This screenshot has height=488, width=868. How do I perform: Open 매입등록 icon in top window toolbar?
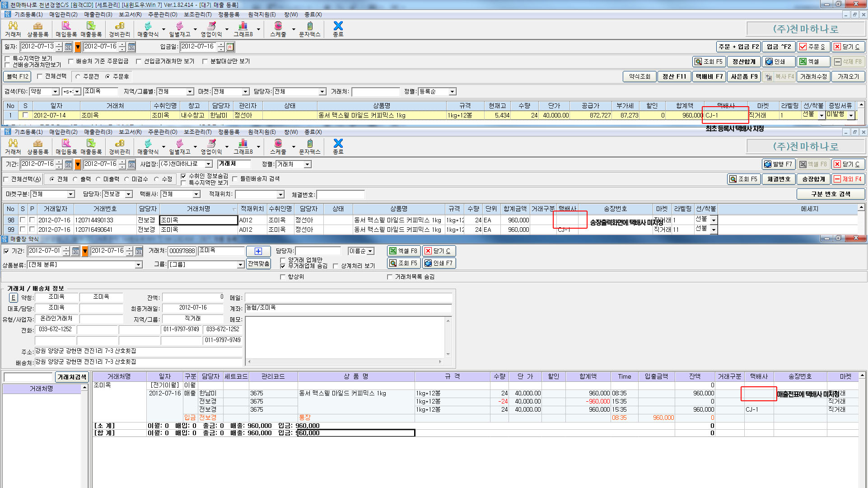(x=66, y=29)
